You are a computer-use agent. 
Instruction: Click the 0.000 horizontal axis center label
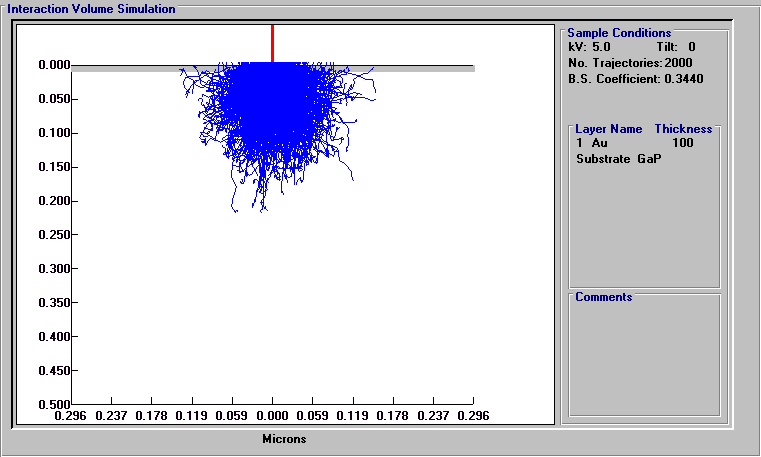272,416
